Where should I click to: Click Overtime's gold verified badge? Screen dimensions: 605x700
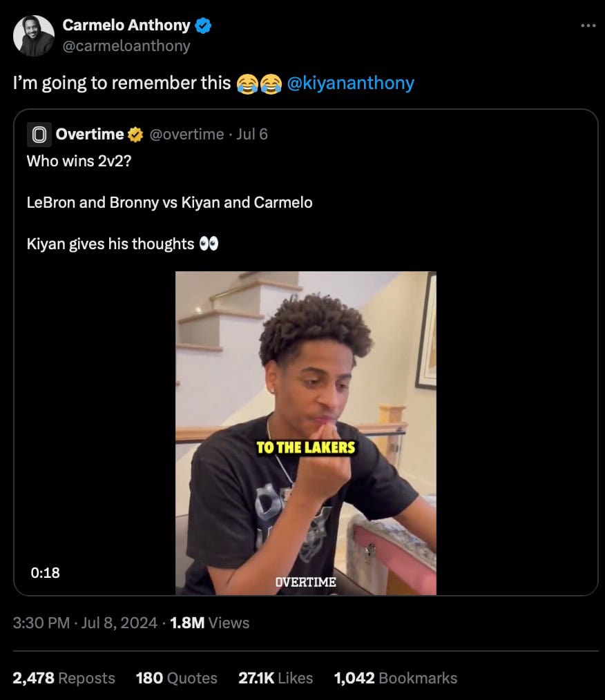[135, 135]
